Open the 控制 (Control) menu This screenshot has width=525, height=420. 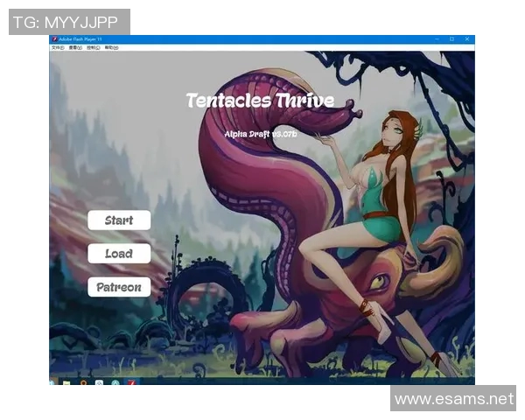(x=94, y=47)
